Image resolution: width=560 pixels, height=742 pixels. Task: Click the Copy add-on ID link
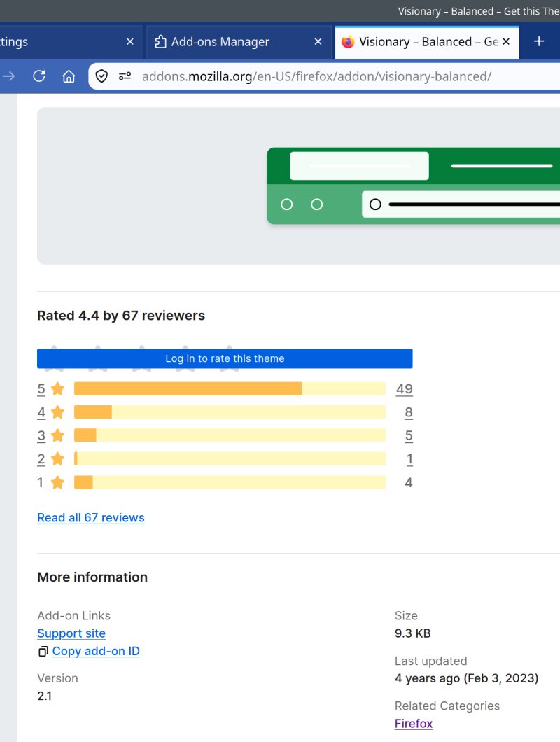pos(96,651)
